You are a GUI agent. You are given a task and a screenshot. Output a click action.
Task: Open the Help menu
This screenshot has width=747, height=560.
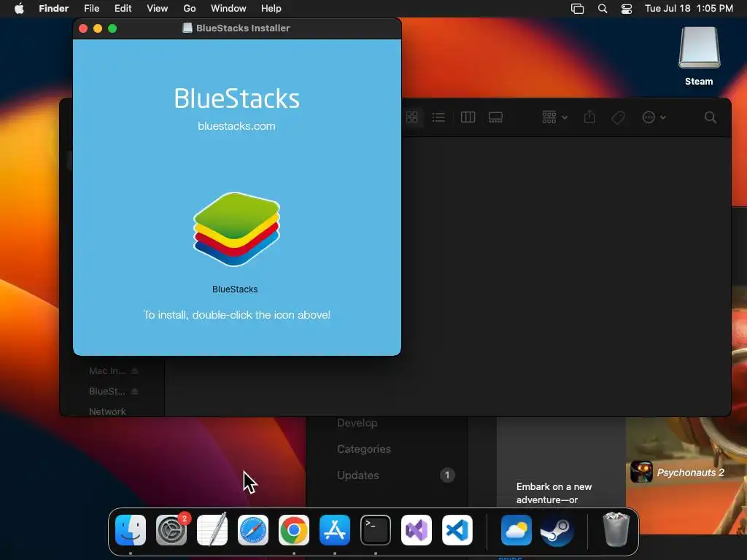[x=271, y=9]
